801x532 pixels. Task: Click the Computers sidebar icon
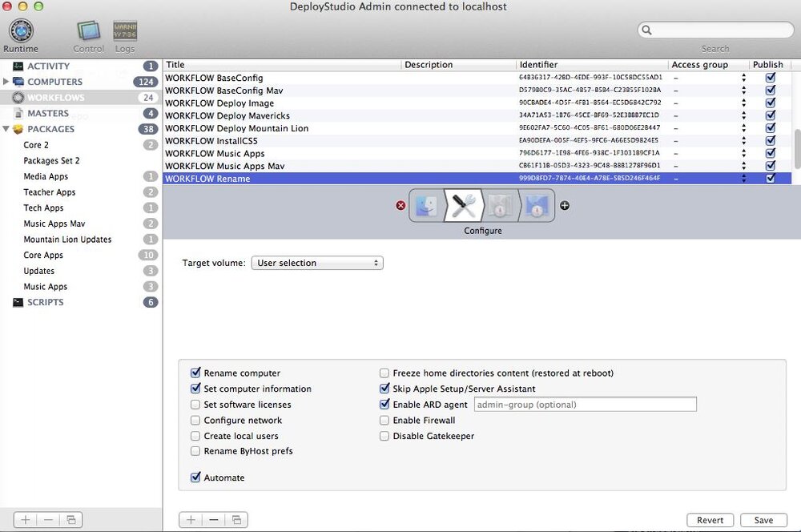18,82
